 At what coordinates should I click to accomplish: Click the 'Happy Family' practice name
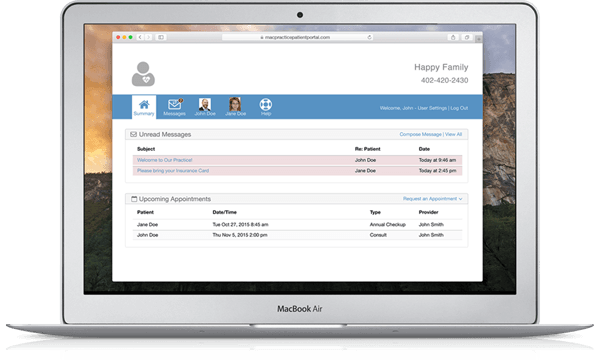(441, 67)
